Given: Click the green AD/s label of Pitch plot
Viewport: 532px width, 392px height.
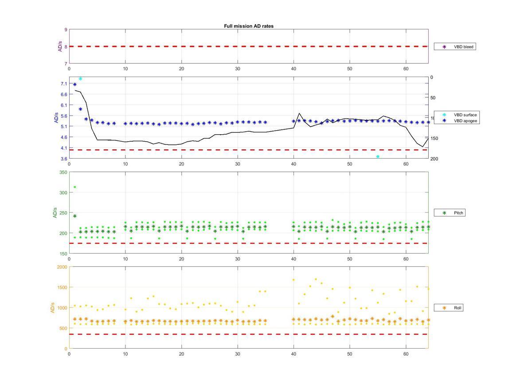Looking at the screenshot, I should (55, 213).
